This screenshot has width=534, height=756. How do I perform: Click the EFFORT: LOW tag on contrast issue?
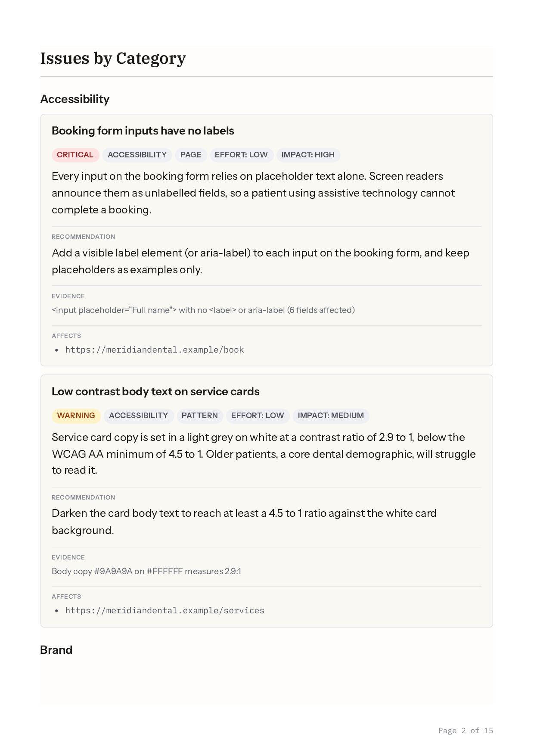point(258,416)
